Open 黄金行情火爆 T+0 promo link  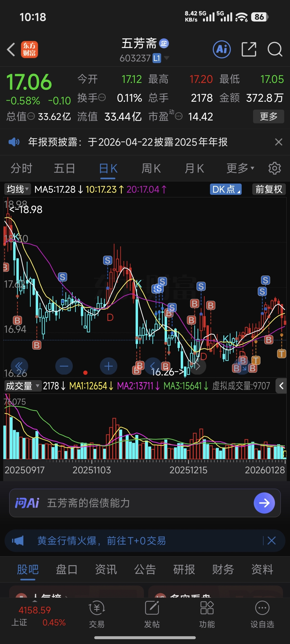pos(102,541)
